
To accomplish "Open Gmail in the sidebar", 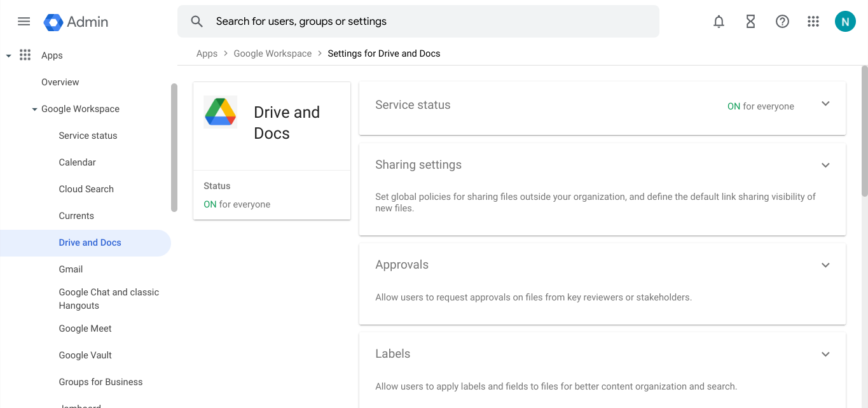I will coord(71,269).
